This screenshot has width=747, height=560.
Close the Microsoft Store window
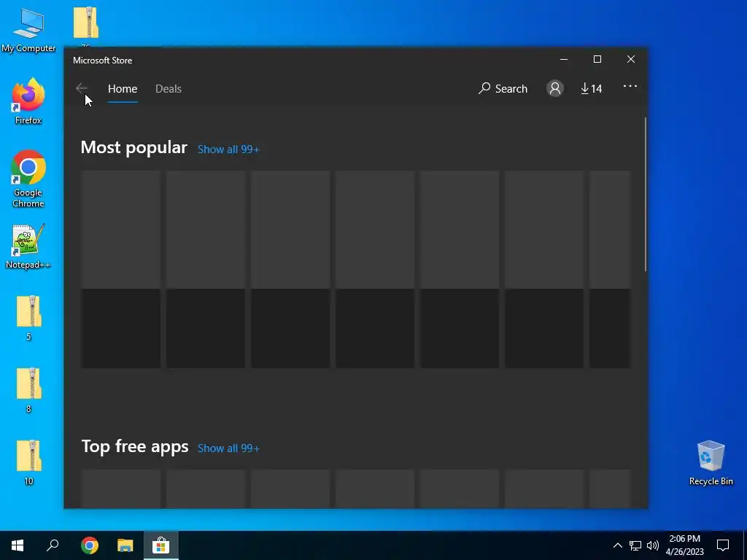point(631,59)
